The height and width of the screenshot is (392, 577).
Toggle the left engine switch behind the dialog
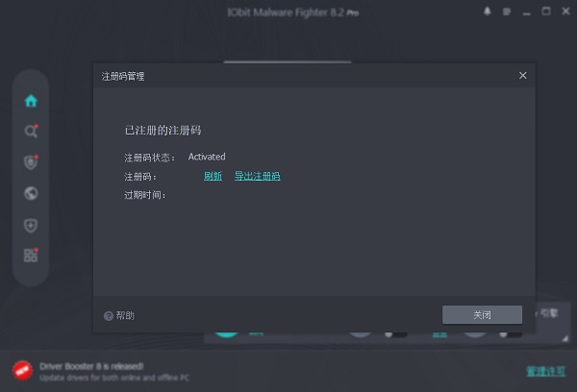pos(396,334)
